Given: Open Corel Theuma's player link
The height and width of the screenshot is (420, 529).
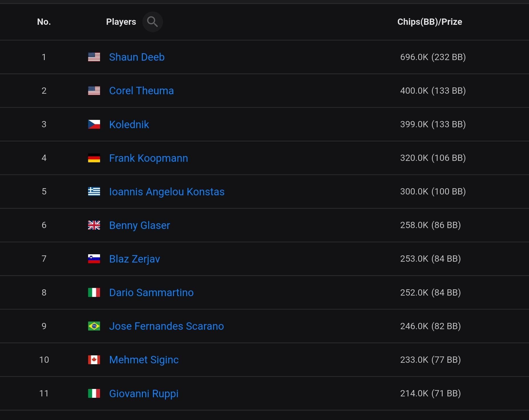Looking at the screenshot, I should pos(141,91).
